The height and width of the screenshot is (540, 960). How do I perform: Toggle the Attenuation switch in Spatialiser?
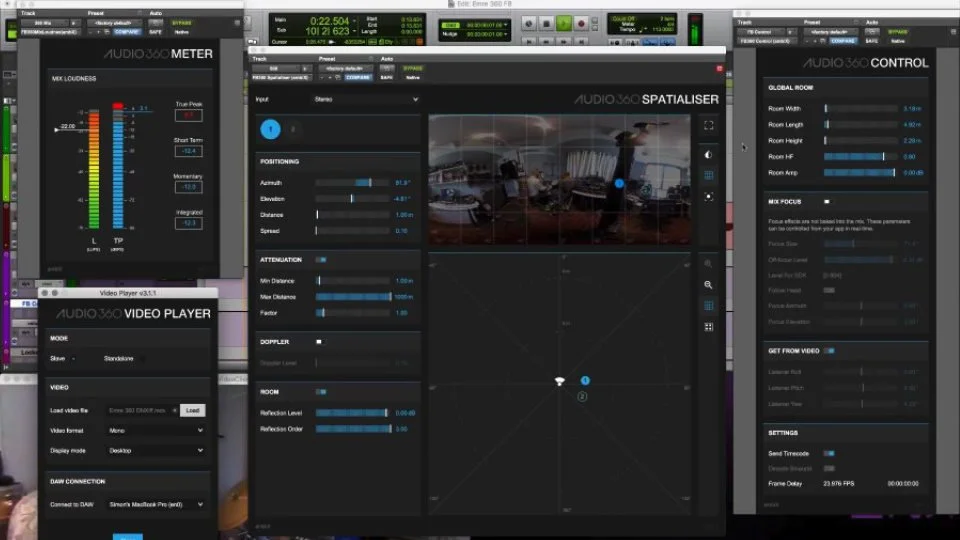coord(321,260)
